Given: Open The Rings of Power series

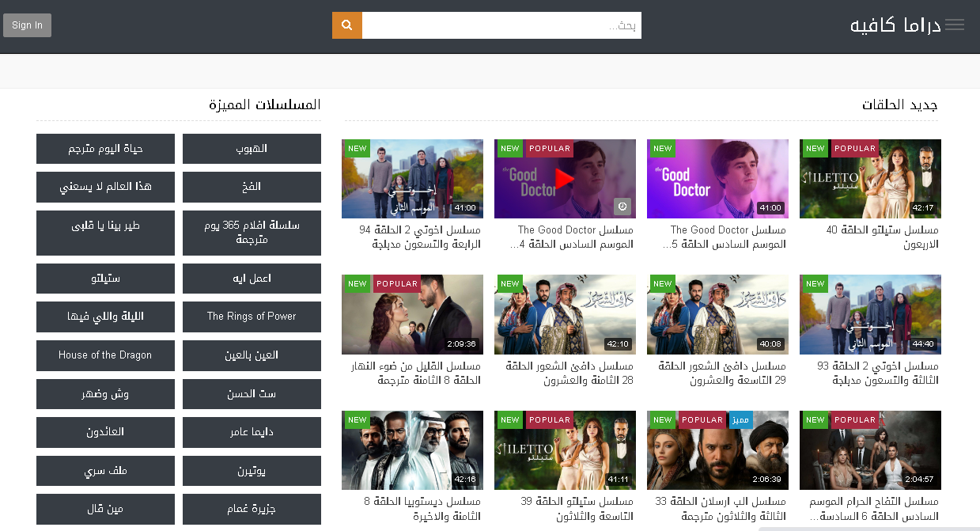Looking at the screenshot, I should (x=252, y=317).
